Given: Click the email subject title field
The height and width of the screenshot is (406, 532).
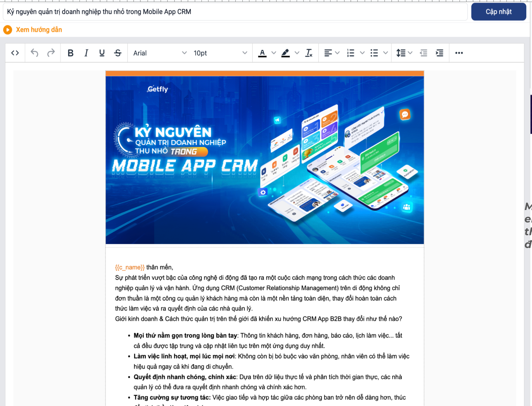Looking at the screenshot, I should [233, 12].
